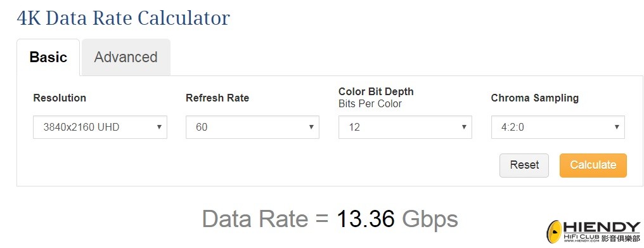
Task: Click the Refresh Rate dropdown arrow icon
Action: pyautogui.click(x=311, y=127)
